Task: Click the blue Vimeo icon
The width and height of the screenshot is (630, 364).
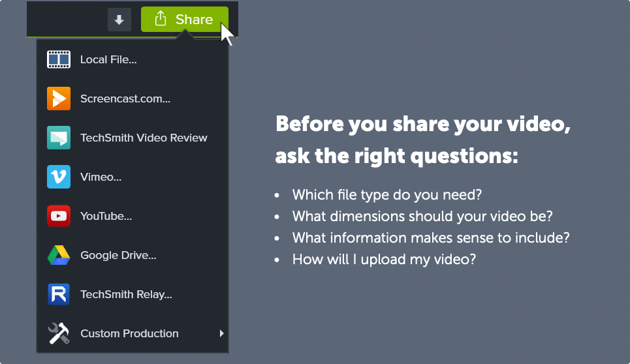Action: [x=59, y=177]
